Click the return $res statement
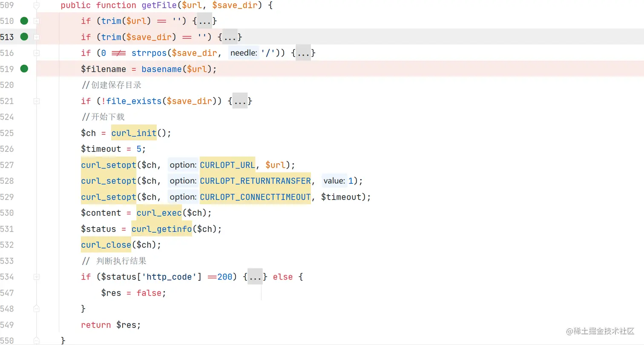This screenshot has height=345, width=644. click(111, 325)
